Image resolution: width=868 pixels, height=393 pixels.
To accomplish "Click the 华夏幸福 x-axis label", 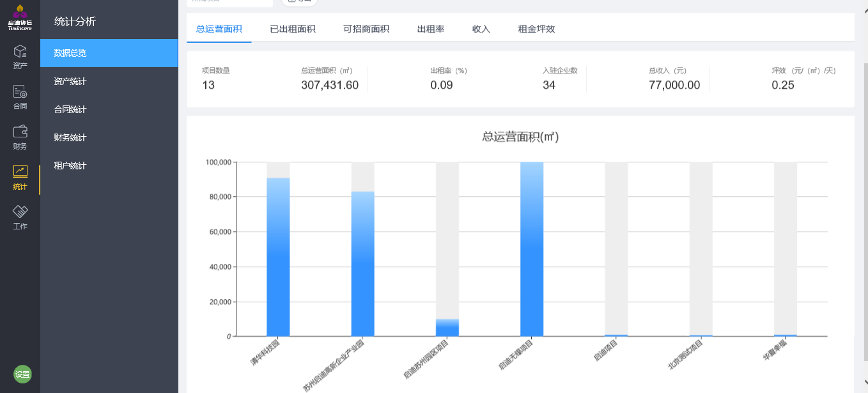I will click(775, 350).
